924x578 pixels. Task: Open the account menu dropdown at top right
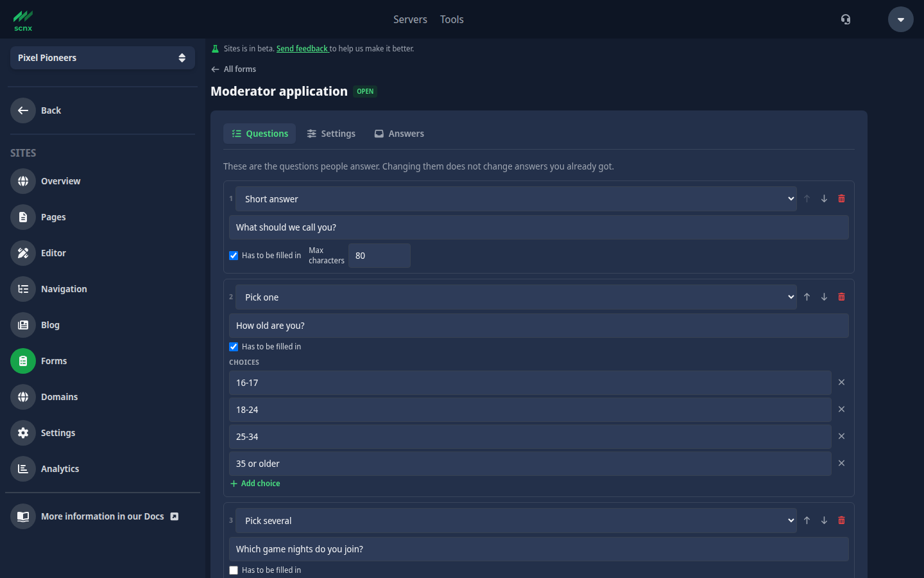point(900,19)
